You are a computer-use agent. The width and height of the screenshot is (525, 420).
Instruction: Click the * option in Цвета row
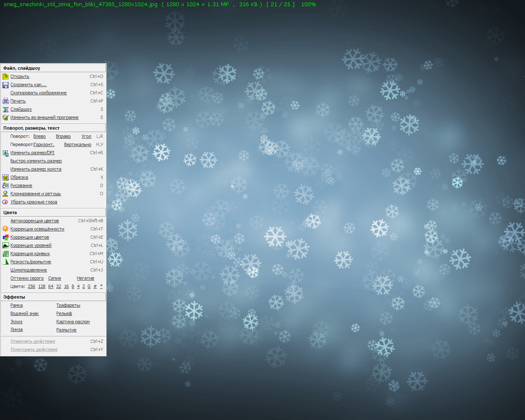pos(101,287)
